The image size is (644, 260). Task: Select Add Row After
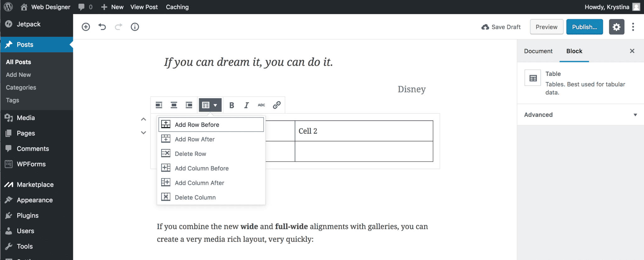[x=211, y=139]
